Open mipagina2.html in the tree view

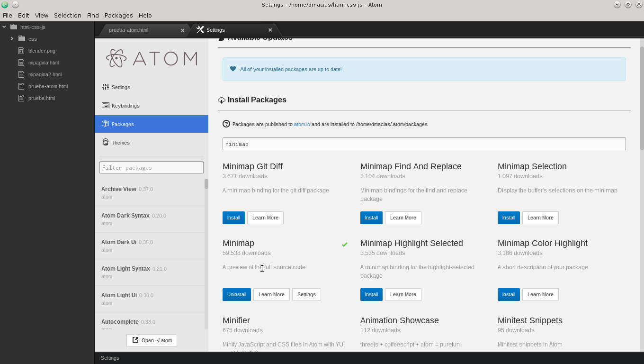(45, 74)
